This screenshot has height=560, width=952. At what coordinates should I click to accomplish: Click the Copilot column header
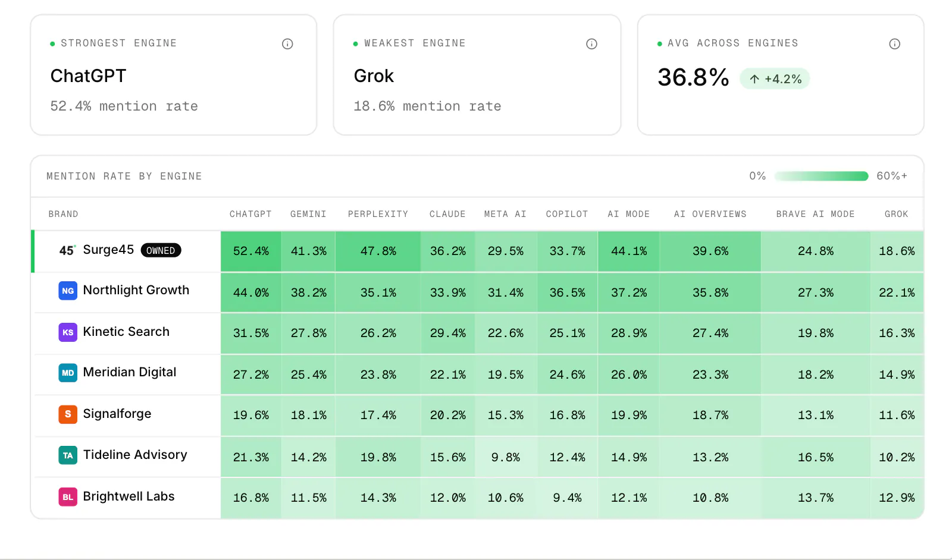(x=567, y=214)
